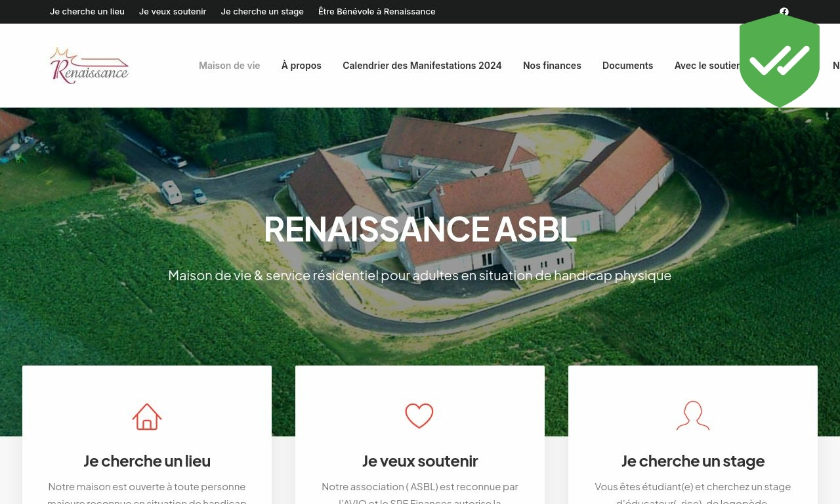Open the À propos menu

pyautogui.click(x=301, y=66)
